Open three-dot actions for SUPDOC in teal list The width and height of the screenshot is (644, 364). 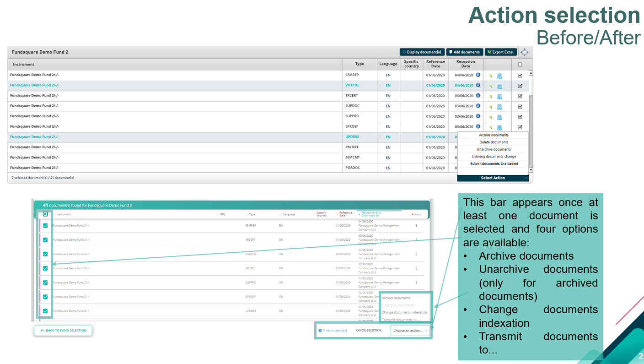[x=417, y=254]
